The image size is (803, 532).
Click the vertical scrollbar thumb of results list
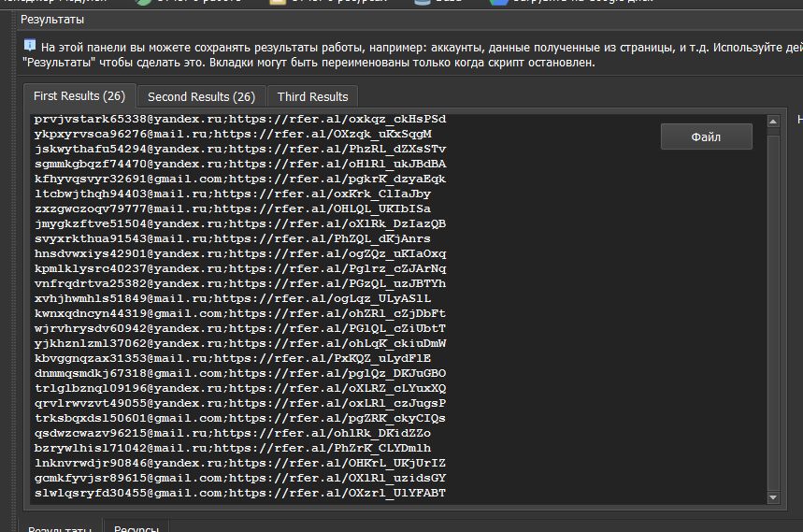[773, 312]
